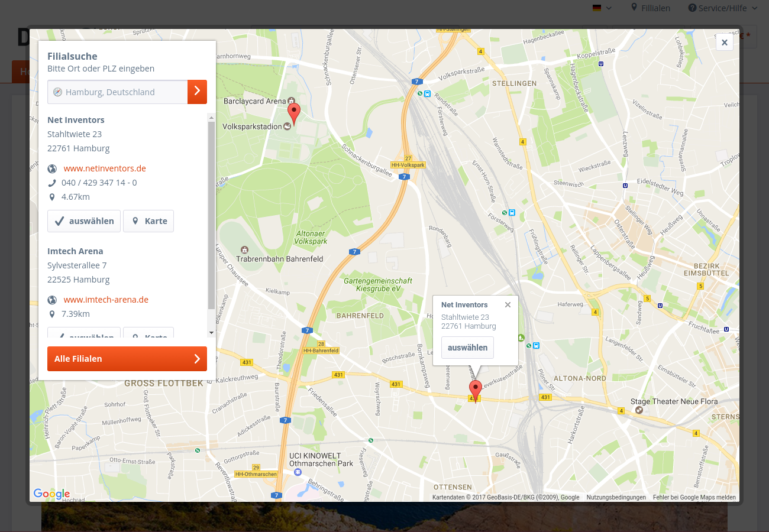Open Filialen in top bar
The image size is (769, 532).
click(x=650, y=8)
